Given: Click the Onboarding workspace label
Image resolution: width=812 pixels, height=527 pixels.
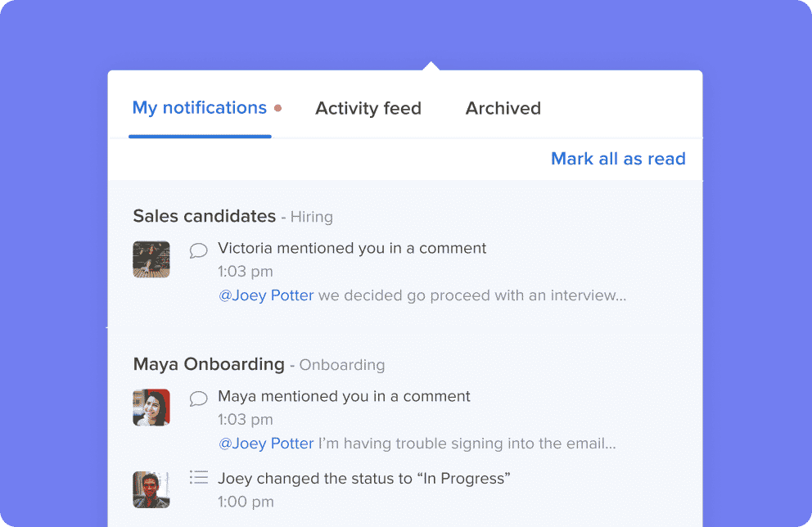Looking at the screenshot, I should [342, 365].
